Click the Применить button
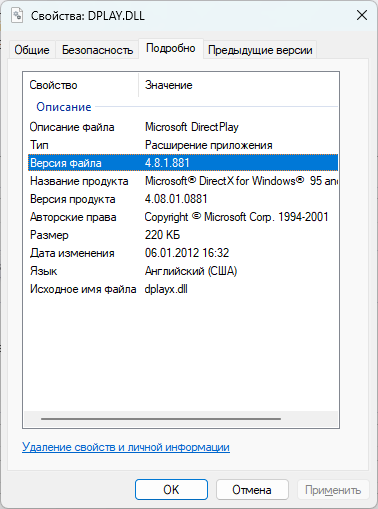Screen dimensions: 378x509 point(333,490)
